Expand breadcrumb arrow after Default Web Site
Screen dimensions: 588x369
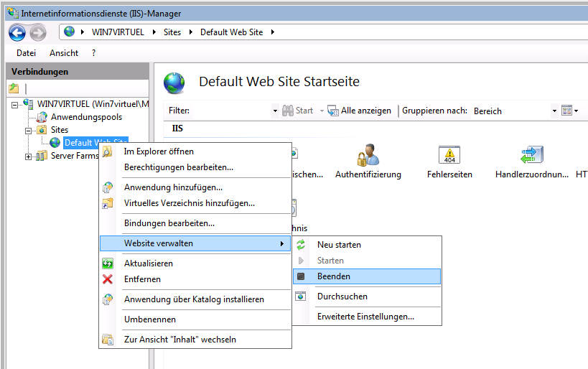pos(273,32)
